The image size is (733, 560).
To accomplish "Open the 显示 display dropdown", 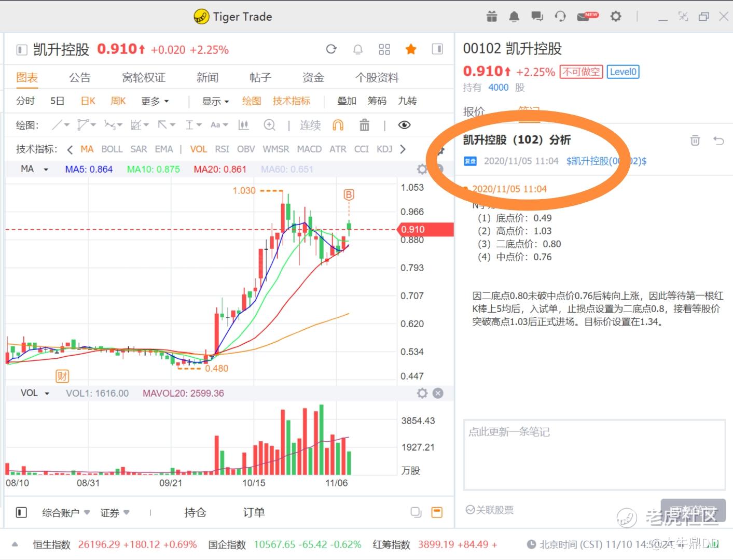I will [x=216, y=101].
